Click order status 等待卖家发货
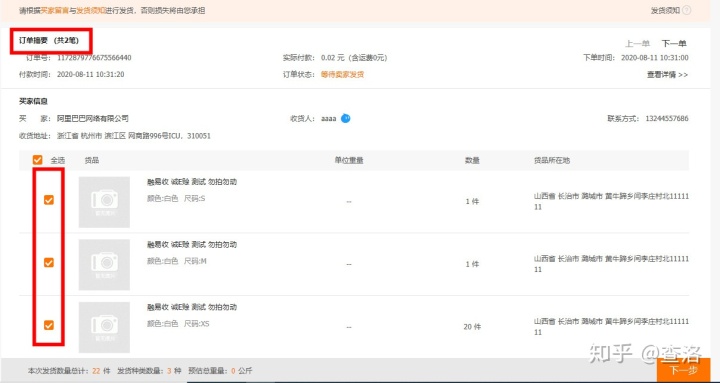The image size is (720, 383). (x=342, y=74)
